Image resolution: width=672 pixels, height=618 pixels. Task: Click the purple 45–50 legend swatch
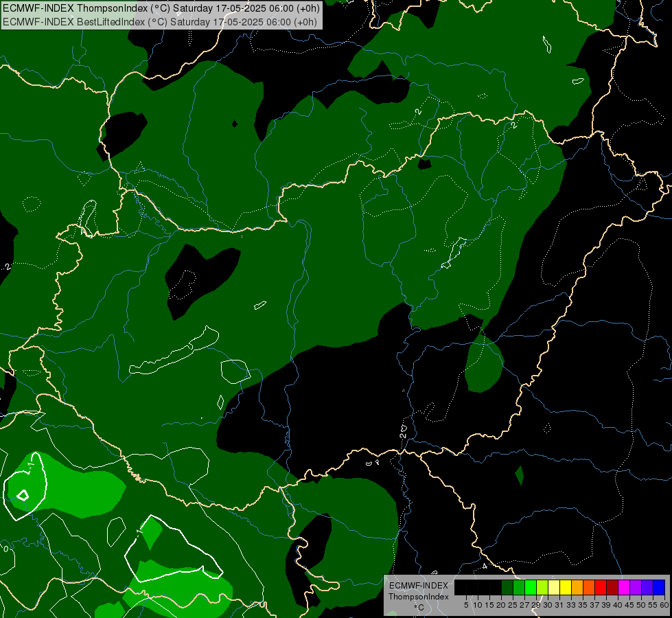pos(636,587)
